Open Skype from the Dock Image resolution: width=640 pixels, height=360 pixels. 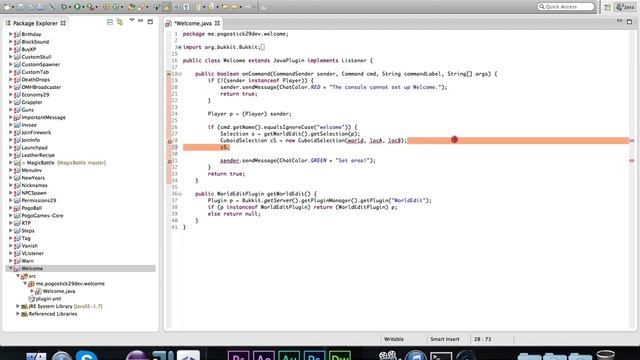click(x=87, y=355)
